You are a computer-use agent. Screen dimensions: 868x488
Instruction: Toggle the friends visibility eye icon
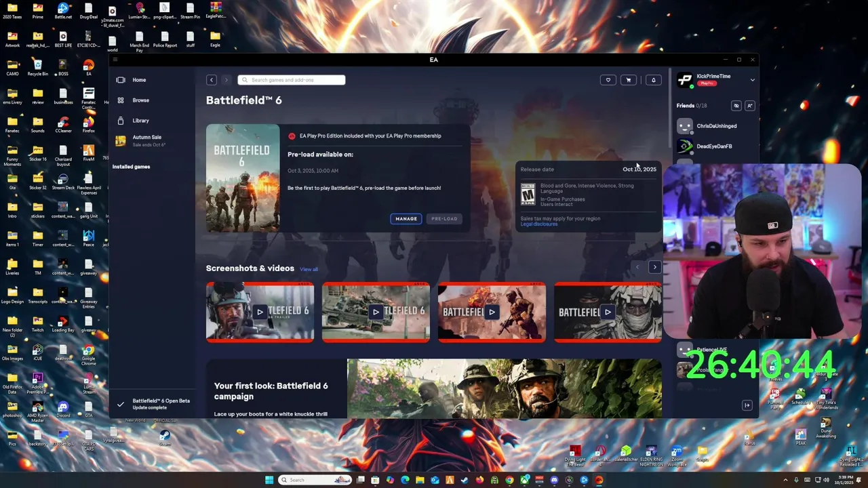pos(736,106)
